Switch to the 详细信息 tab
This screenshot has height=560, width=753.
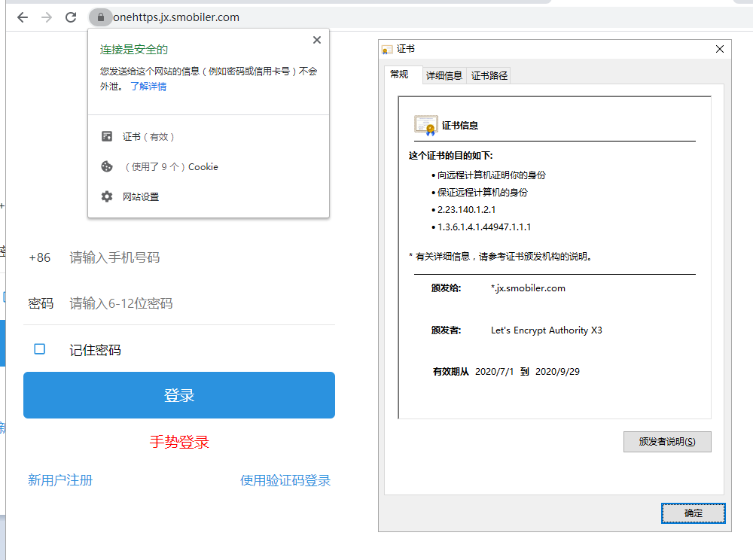click(x=444, y=75)
